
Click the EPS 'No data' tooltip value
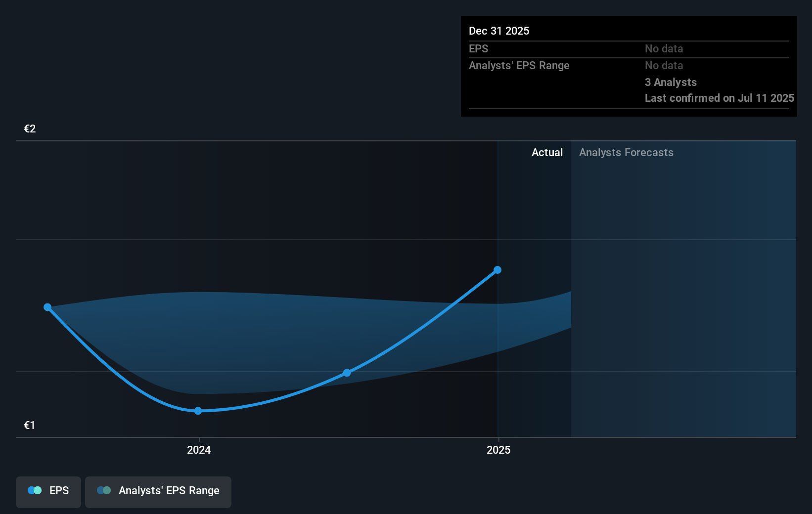click(664, 48)
